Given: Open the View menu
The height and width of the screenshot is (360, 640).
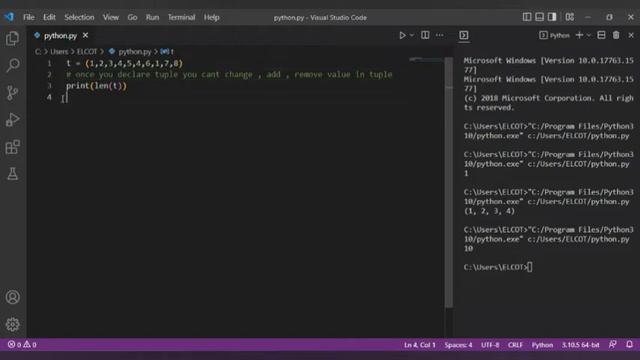Looking at the screenshot, I should [111, 17].
